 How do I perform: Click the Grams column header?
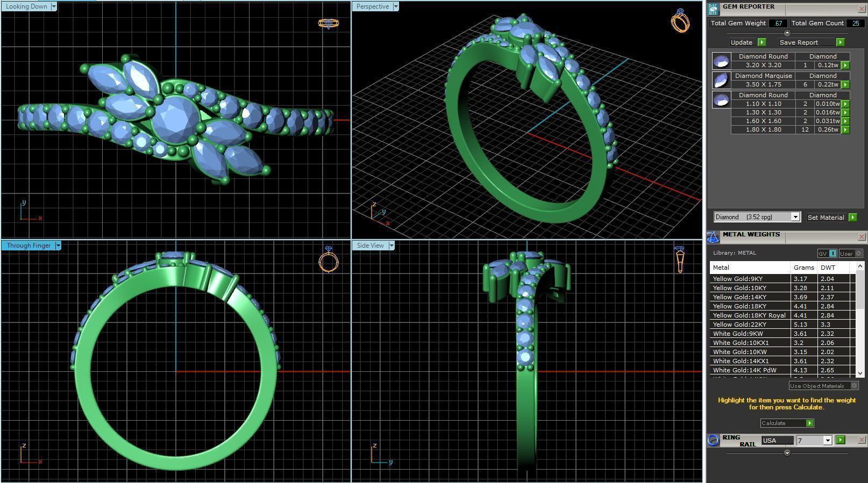coord(804,267)
